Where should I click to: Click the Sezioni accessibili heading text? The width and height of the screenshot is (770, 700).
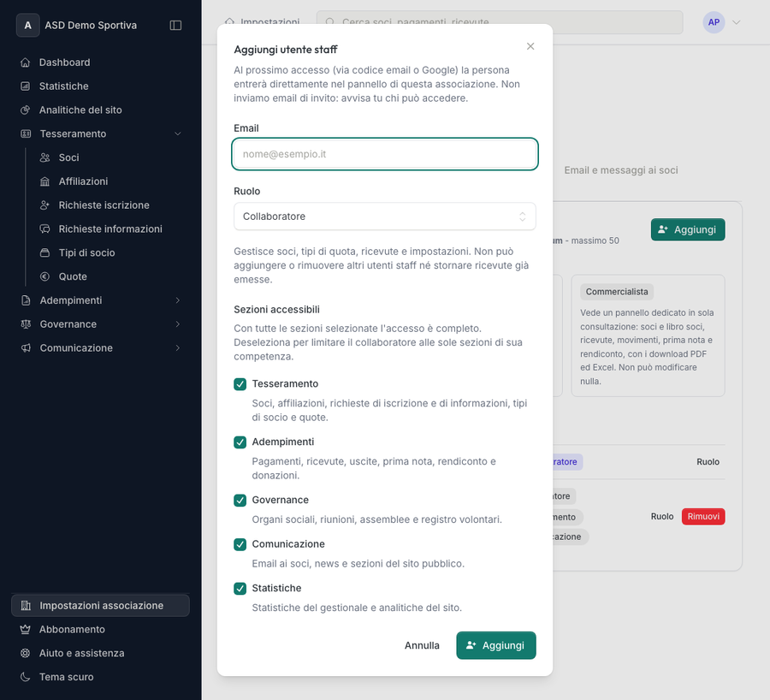[276, 310]
